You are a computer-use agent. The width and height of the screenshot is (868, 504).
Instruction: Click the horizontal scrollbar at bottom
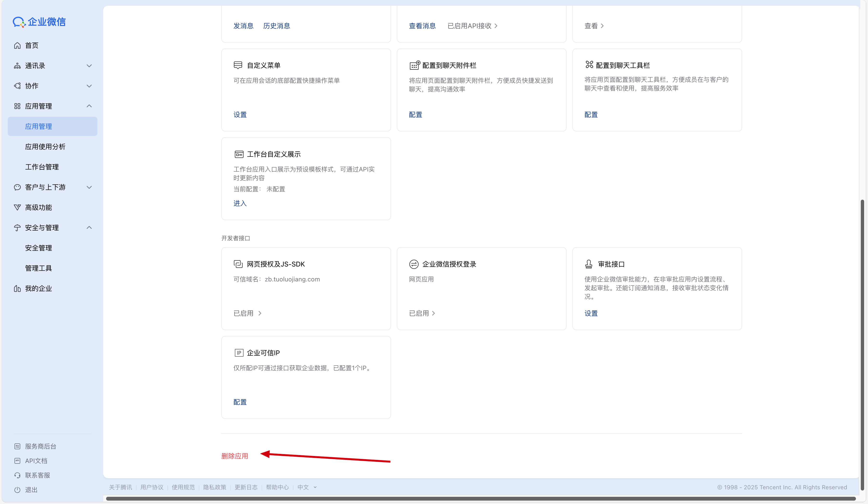[481, 498]
